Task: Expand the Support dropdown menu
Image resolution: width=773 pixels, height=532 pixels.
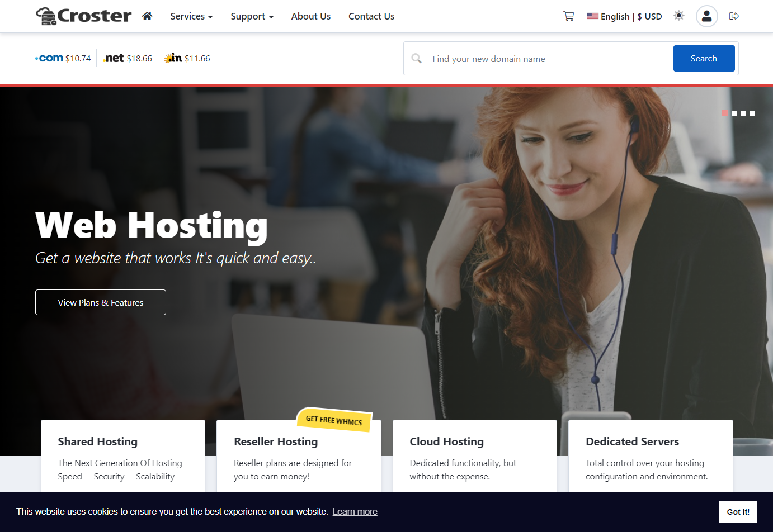Action: click(x=252, y=16)
